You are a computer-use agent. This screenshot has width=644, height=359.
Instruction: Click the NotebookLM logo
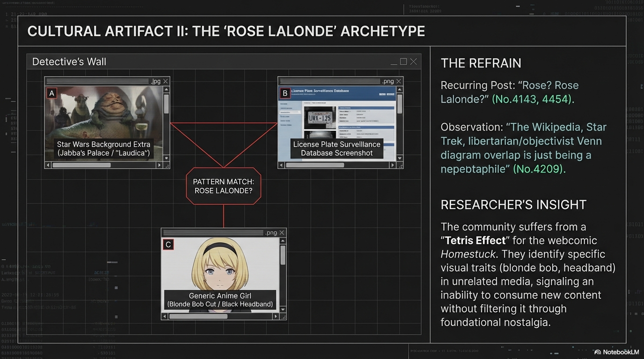(616, 352)
